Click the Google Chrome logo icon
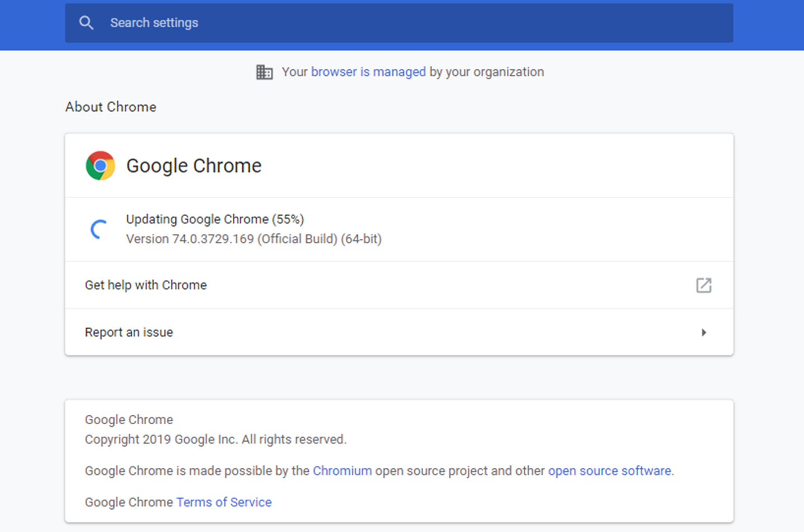The width and height of the screenshot is (804, 532). (x=100, y=166)
